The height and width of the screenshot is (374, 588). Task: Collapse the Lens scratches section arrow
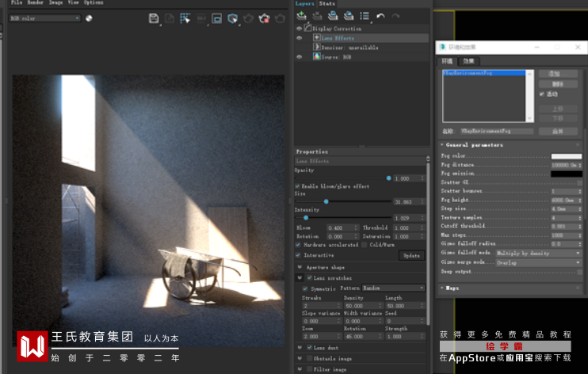pos(300,277)
